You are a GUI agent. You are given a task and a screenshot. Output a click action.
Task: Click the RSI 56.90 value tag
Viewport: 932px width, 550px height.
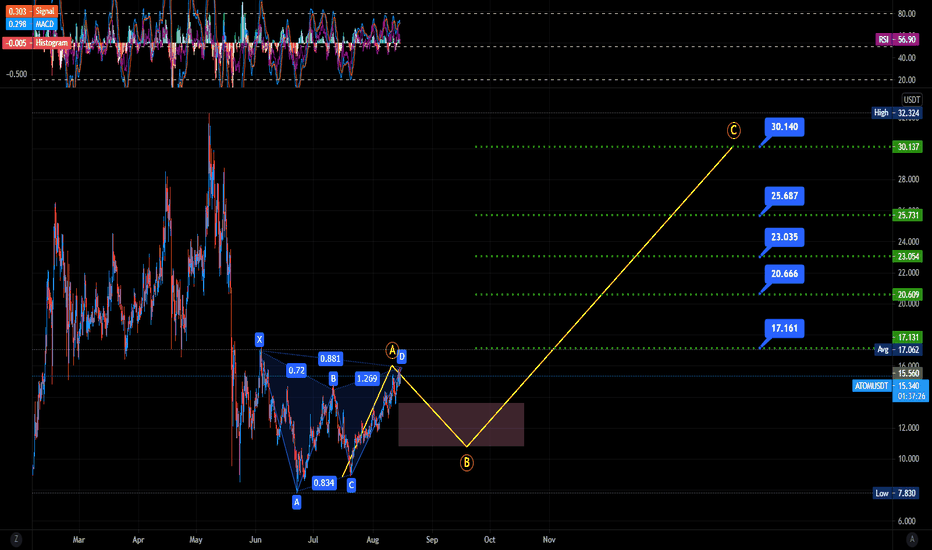(x=898, y=39)
